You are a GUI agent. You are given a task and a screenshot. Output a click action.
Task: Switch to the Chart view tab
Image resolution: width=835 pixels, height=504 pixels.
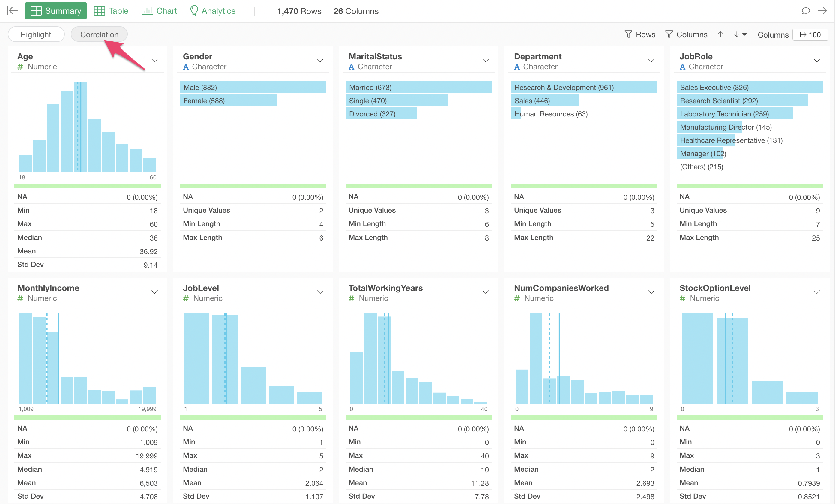pos(159,11)
